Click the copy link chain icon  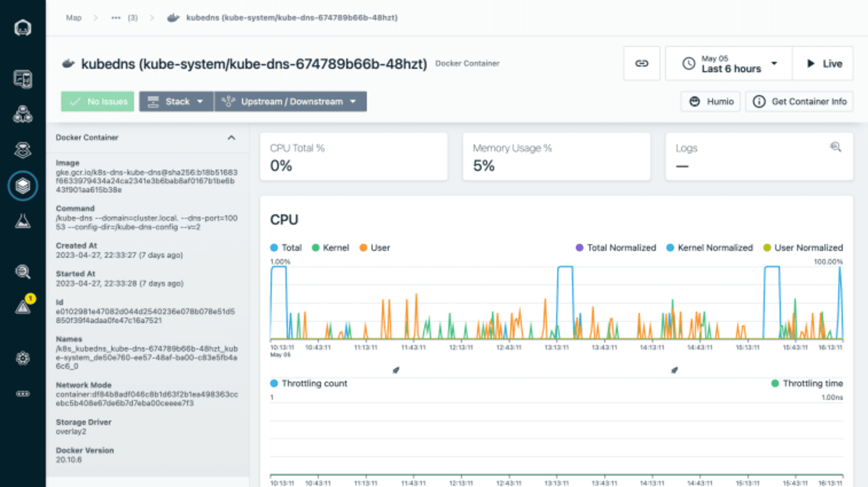pos(641,63)
